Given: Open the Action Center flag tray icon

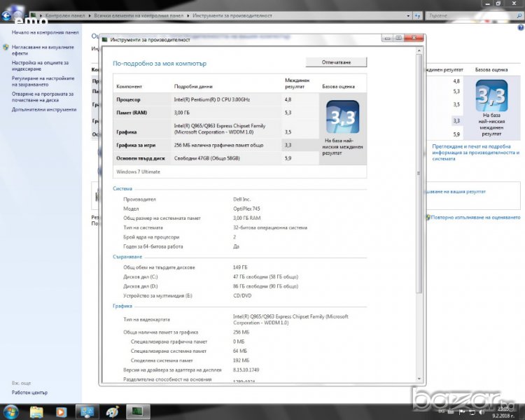Looking at the screenshot, I should click(462, 412).
